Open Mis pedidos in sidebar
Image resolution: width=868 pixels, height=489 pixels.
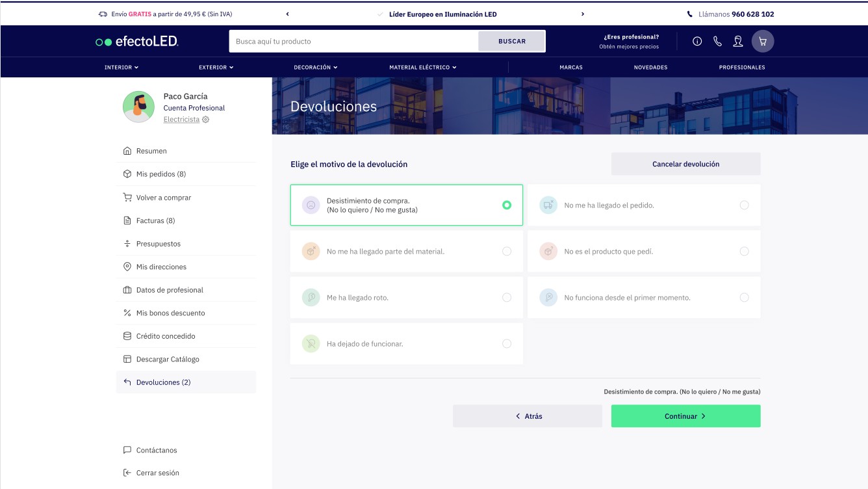point(161,174)
